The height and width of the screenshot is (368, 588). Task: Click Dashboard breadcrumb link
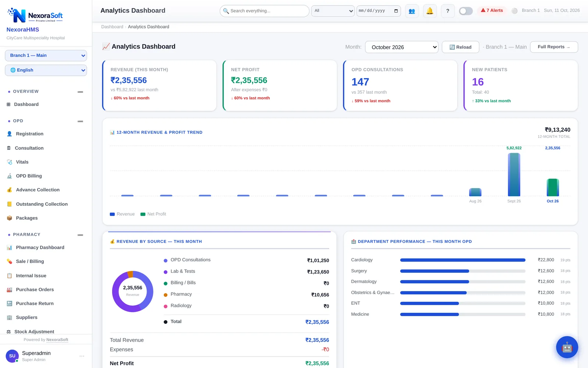pyautogui.click(x=112, y=27)
